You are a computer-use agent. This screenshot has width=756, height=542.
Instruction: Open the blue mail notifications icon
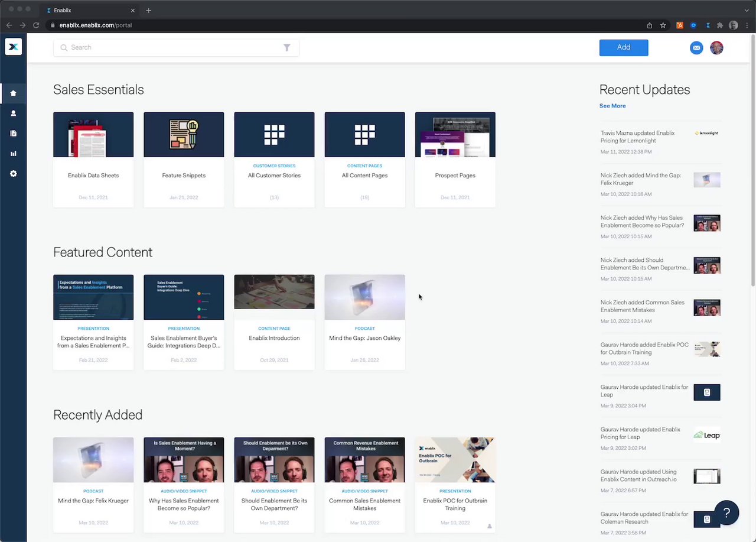pyautogui.click(x=696, y=48)
